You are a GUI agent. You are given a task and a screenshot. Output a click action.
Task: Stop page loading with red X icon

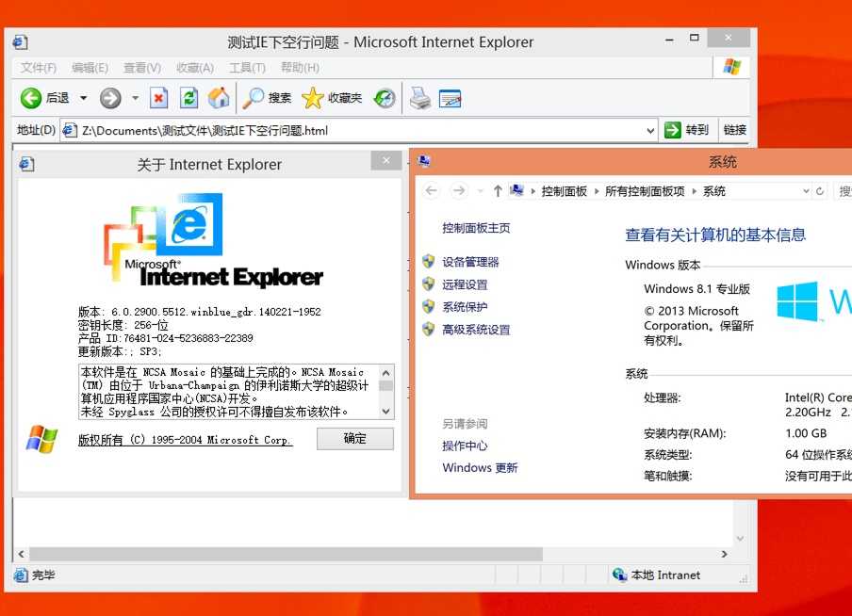click(158, 98)
